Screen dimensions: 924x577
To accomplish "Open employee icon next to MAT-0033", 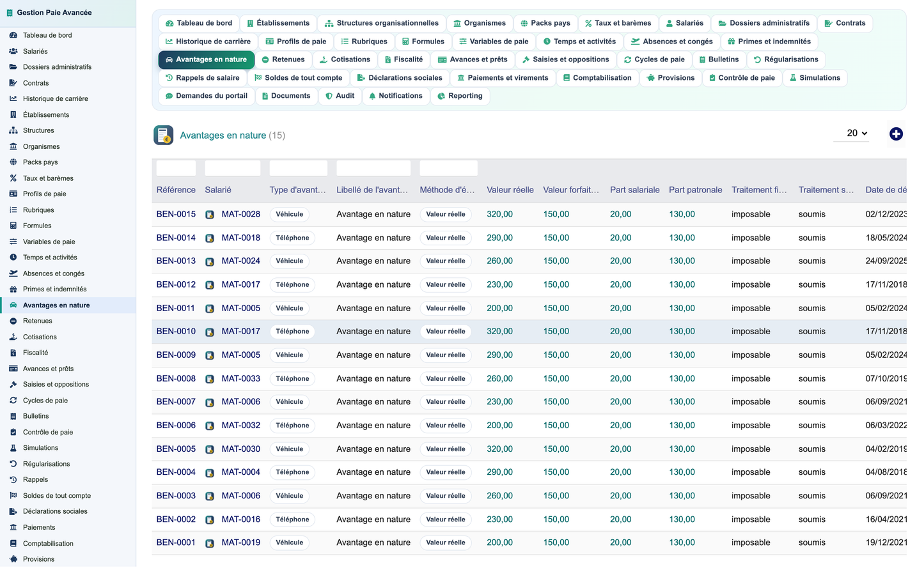I will (210, 379).
